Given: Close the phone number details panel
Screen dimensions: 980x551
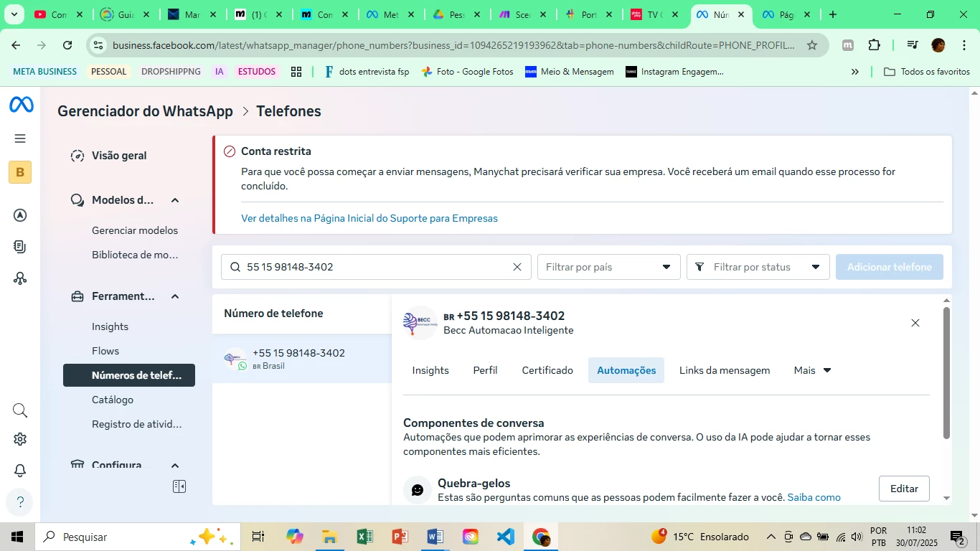Looking at the screenshot, I should pyautogui.click(x=915, y=323).
